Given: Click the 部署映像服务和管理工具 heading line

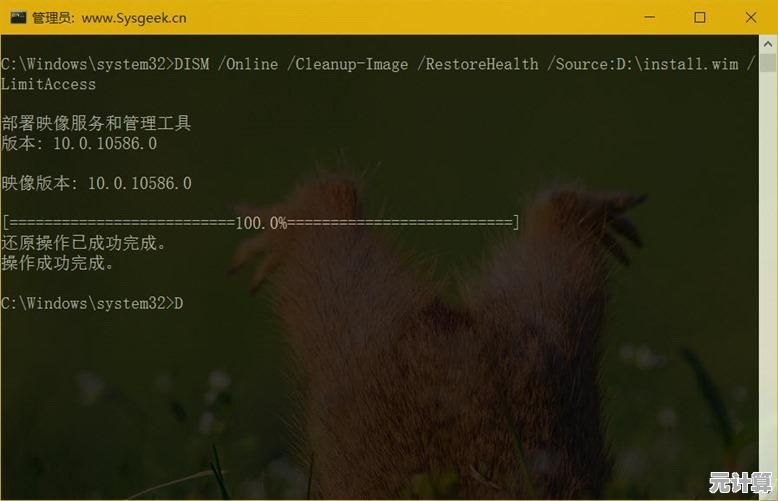Looking at the screenshot, I should (96, 124).
